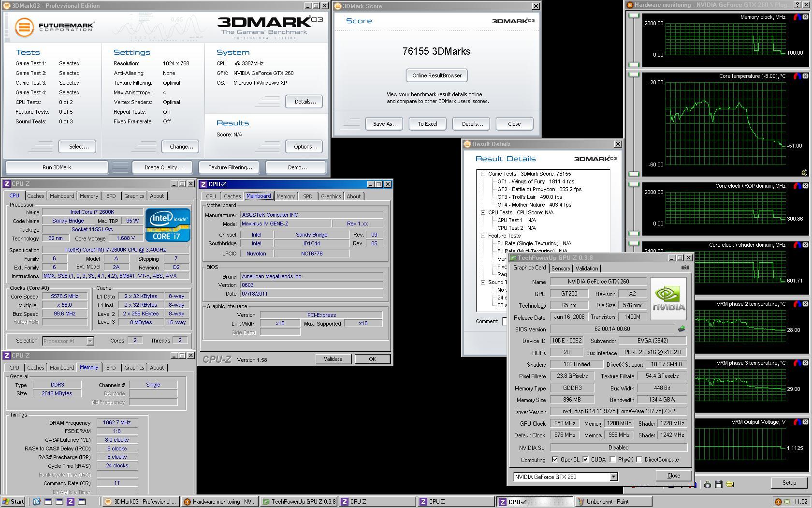Select GT1 - Wings of Fury result row

click(536, 181)
